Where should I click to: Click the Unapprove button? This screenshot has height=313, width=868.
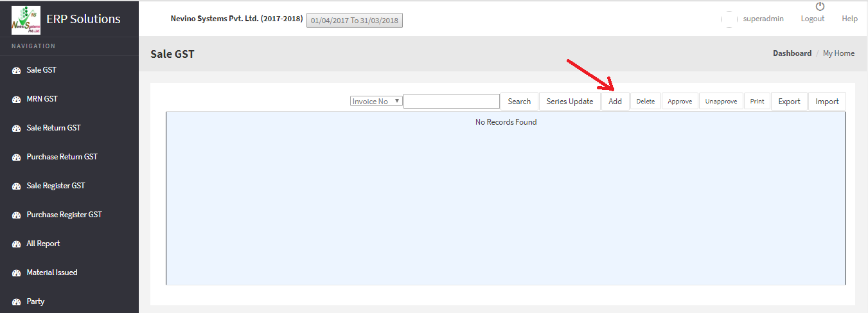(721, 102)
